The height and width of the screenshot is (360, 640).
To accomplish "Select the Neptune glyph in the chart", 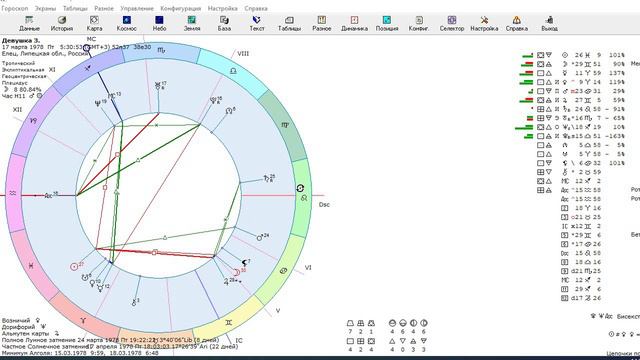I will [98, 104].
